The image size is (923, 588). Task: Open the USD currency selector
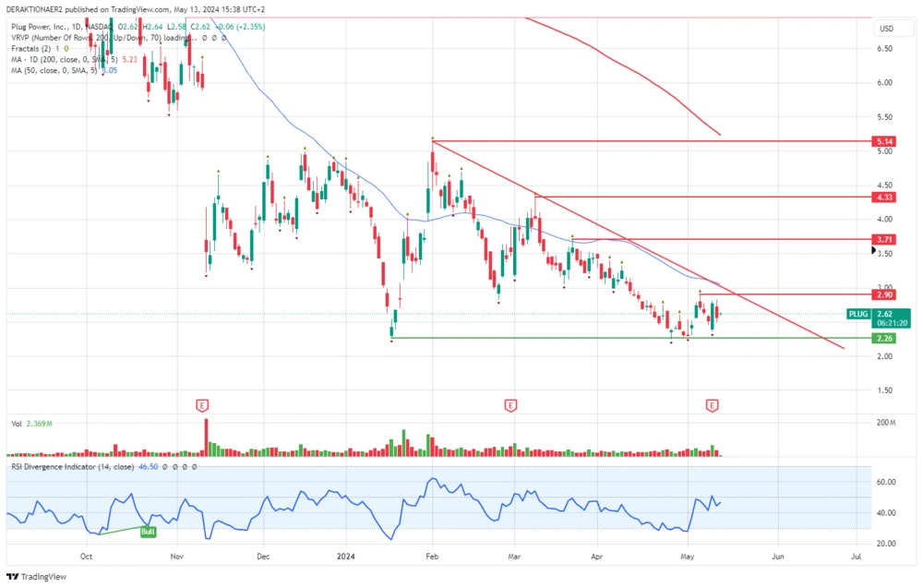tap(886, 29)
